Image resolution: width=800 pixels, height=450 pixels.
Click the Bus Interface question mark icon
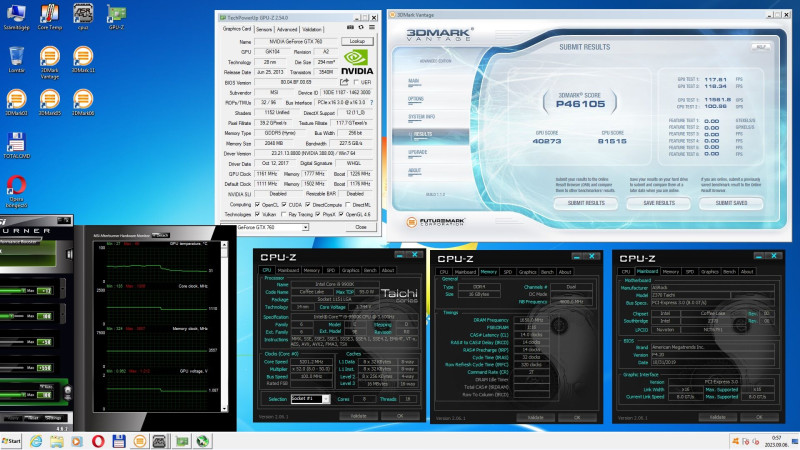tap(371, 103)
